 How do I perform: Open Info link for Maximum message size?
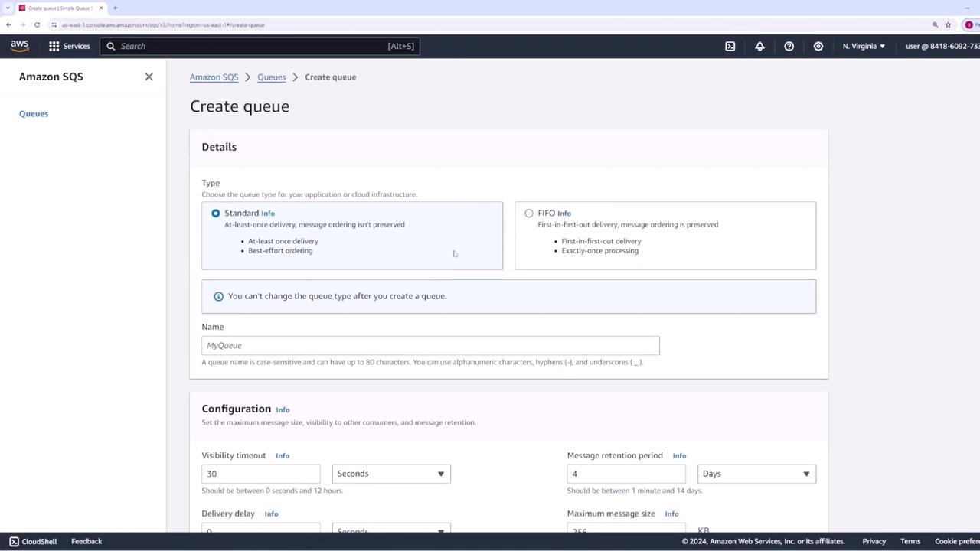point(671,514)
